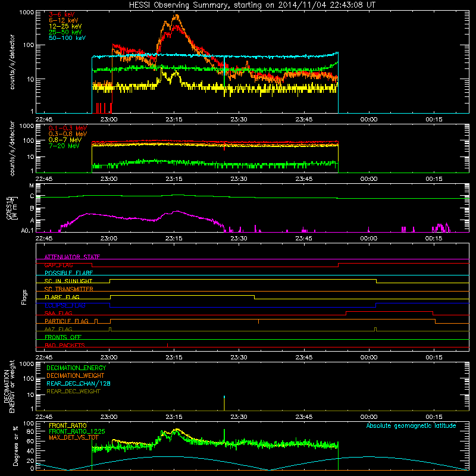
Task: Choose the 0.8-7 MeV legend label
Action: coord(65,140)
